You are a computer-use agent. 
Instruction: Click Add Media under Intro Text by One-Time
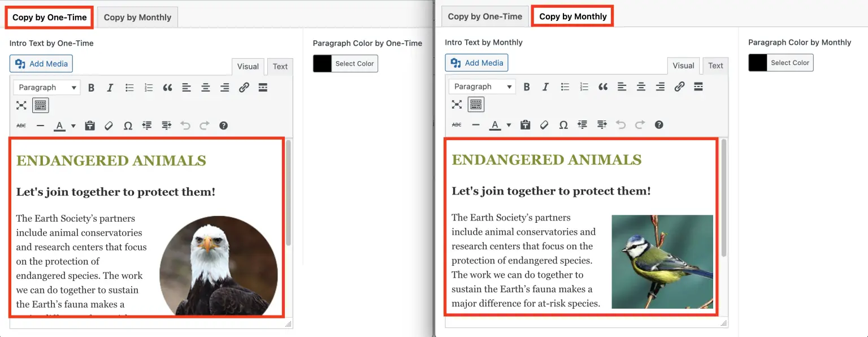pyautogui.click(x=41, y=64)
